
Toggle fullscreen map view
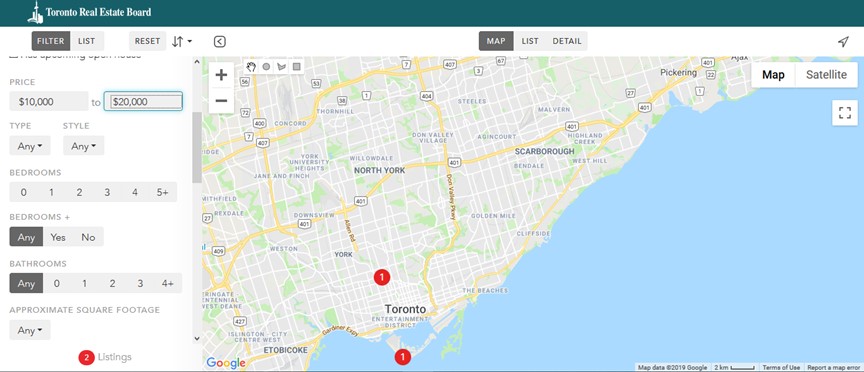click(845, 113)
